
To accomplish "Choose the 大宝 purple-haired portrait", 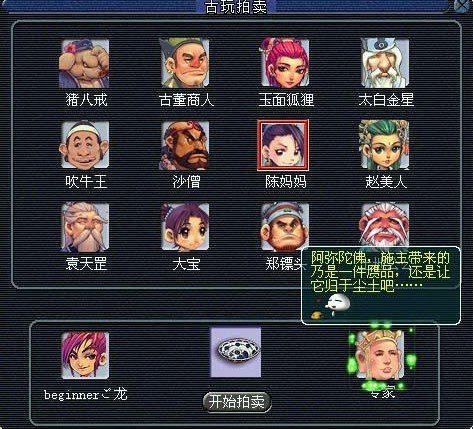I will click(184, 227).
